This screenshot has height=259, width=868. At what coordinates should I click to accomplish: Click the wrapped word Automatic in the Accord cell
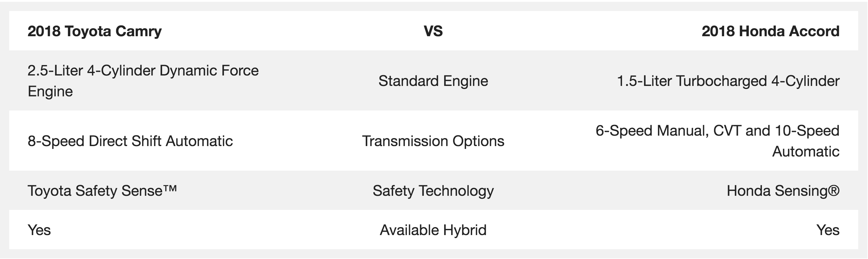[x=805, y=151]
